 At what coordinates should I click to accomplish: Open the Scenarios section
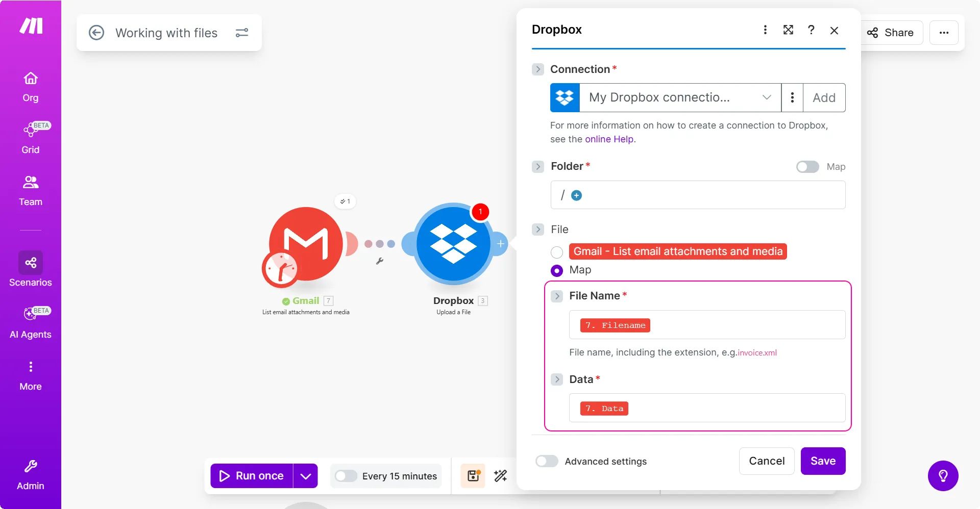click(x=31, y=269)
